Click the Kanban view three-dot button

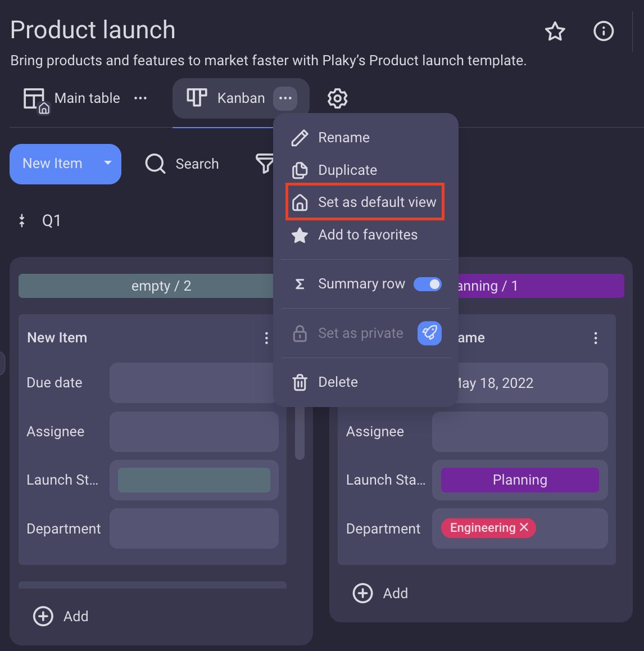click(285, 98)
